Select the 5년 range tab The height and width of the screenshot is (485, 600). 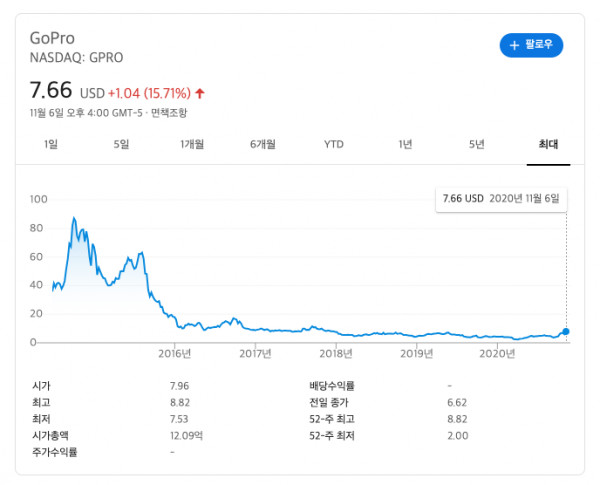pos(477,144)
